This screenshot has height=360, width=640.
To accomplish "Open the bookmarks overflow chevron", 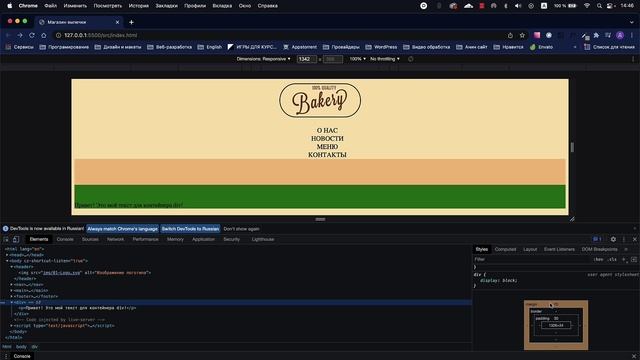I will coord(575,47).
